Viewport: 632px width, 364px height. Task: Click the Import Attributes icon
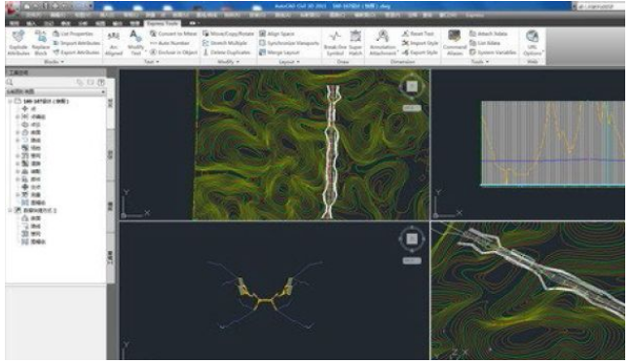pyautogui.click(x=56, y=43)
